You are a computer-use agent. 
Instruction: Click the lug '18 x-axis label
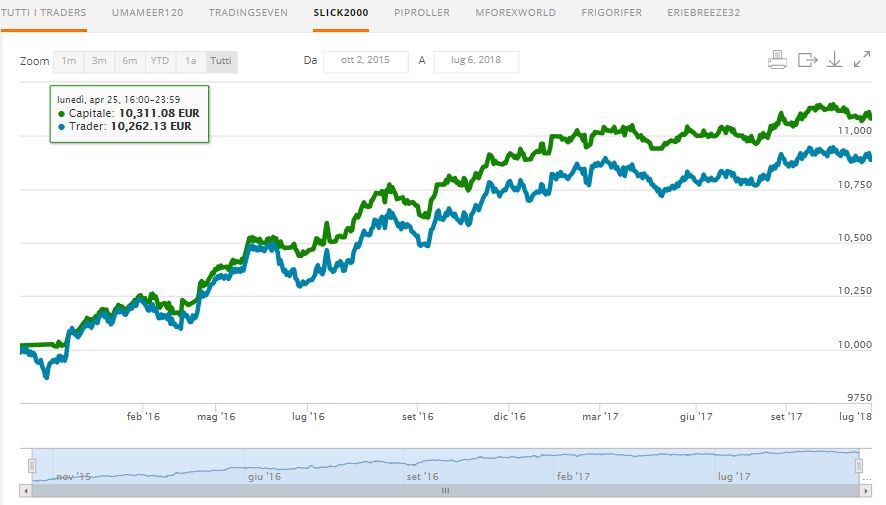click(x=855, y=416)
